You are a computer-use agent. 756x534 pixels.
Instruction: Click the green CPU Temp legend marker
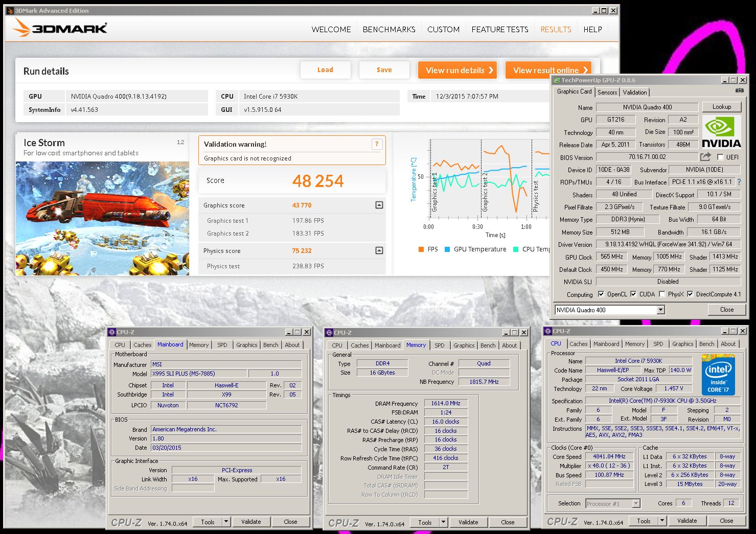point(516,249)
